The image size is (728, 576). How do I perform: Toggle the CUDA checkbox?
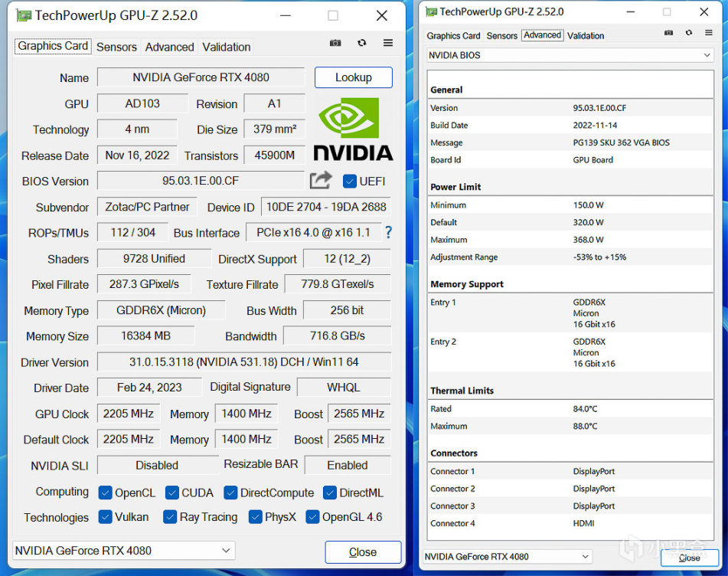pos(172,493)
